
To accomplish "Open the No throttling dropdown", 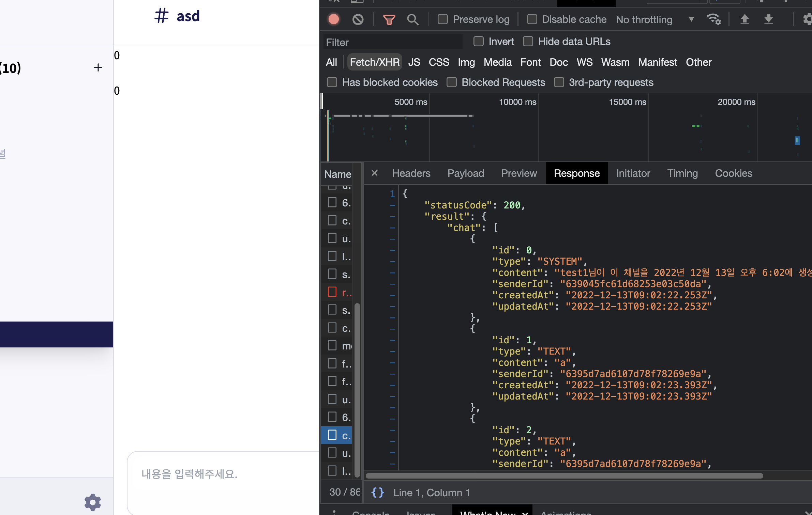I will coord(655,19).
